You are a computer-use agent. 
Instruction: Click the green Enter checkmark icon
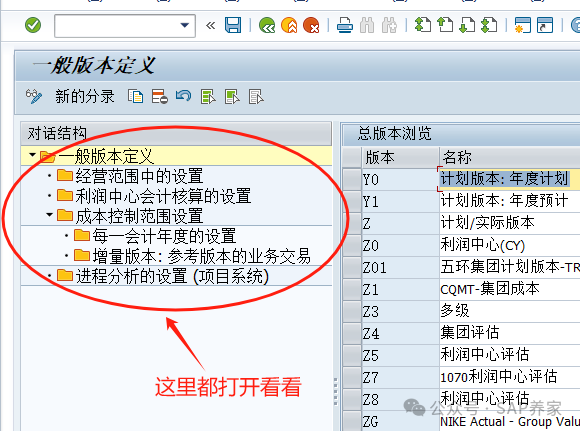[33, 26]
